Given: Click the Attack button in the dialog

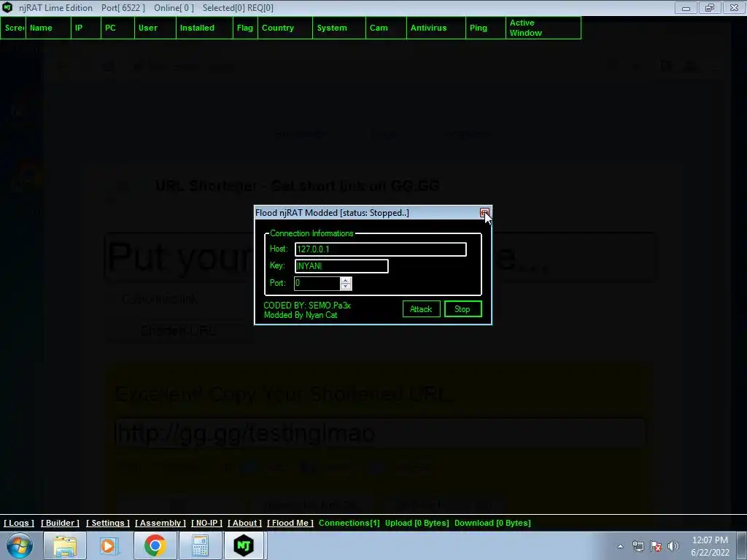Looking at the screenshot, I should click(x=421, y=309).
